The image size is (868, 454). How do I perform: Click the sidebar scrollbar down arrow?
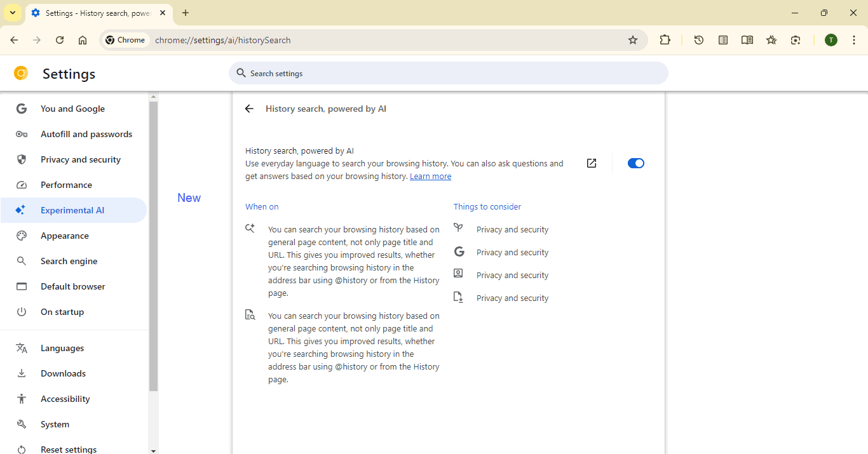coord(153,450)
